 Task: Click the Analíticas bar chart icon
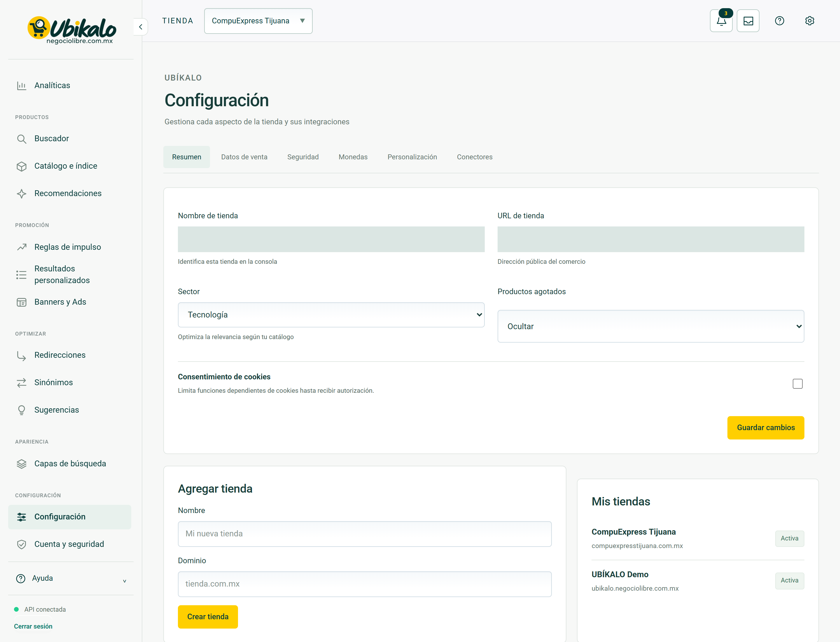(21, 86)
